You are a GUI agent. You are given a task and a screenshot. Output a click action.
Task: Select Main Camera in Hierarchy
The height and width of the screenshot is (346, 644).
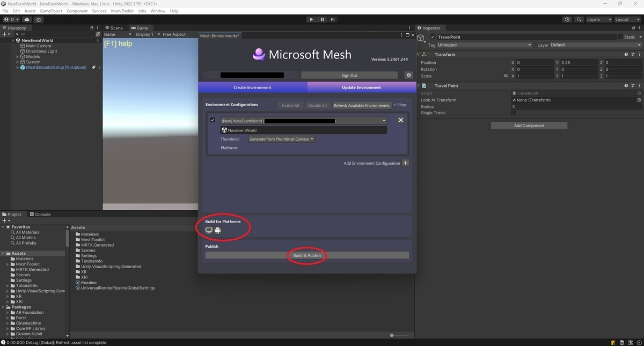pos(38,46)
